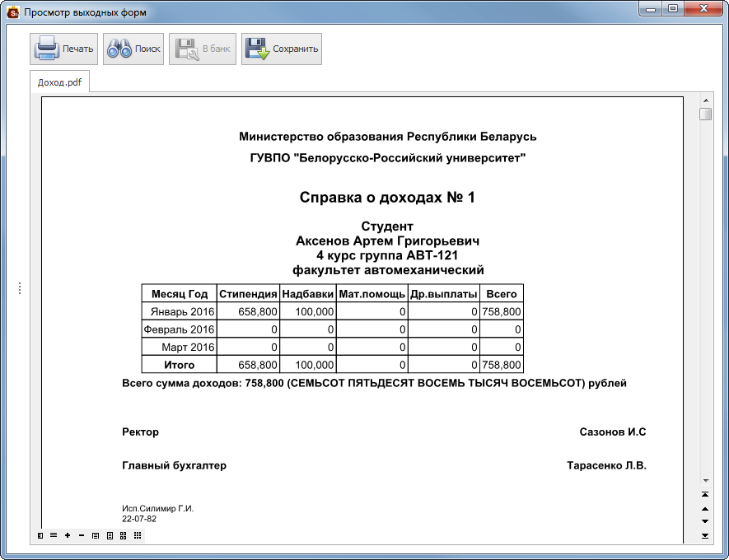This screenshot has height=560, width=729.
Task: Maximize the Просмотр выходных форм window
Action: point(673,9)
